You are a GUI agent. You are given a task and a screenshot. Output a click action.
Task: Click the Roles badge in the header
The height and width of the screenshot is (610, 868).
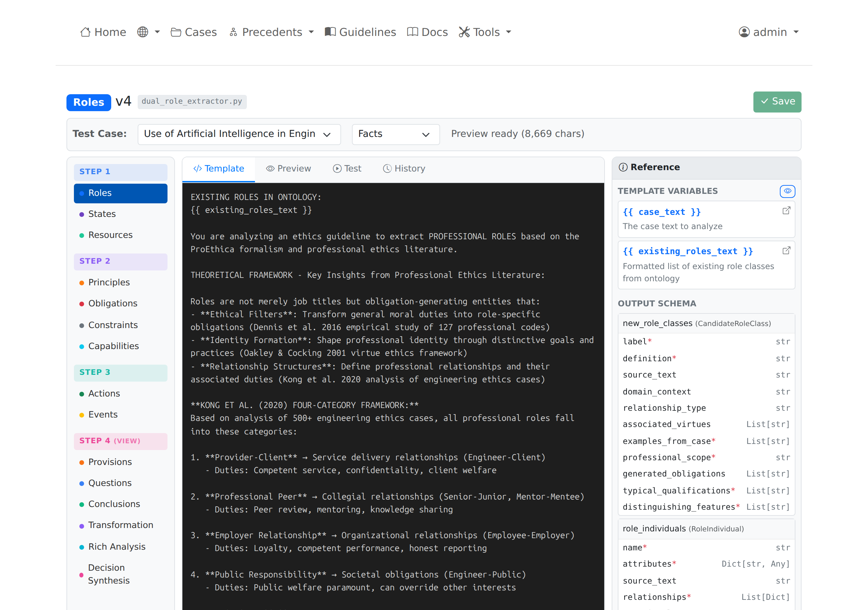click(88, 102)
